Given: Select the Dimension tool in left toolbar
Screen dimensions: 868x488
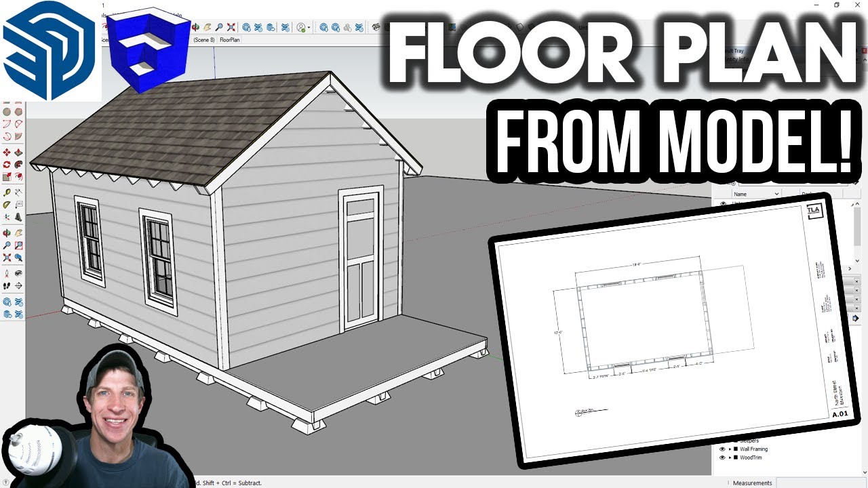Looking at the screenshot, I should (x=18, y=193).
